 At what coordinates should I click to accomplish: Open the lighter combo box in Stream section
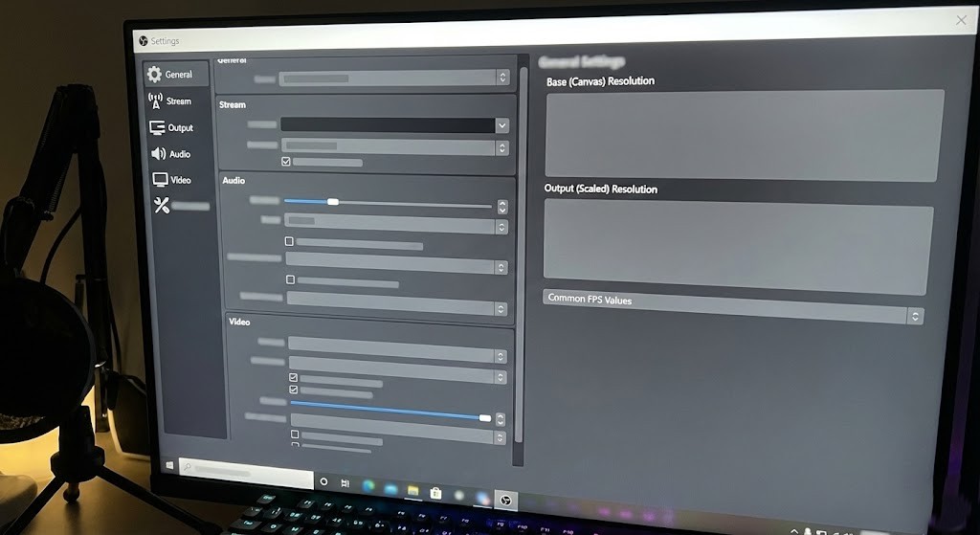[395, 146]
